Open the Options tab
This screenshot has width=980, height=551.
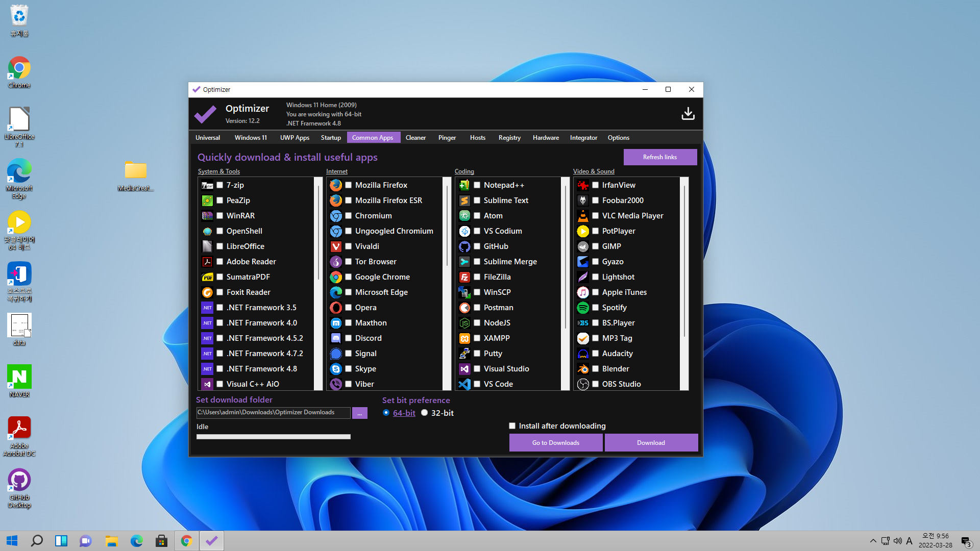click(x=618, y=138)
